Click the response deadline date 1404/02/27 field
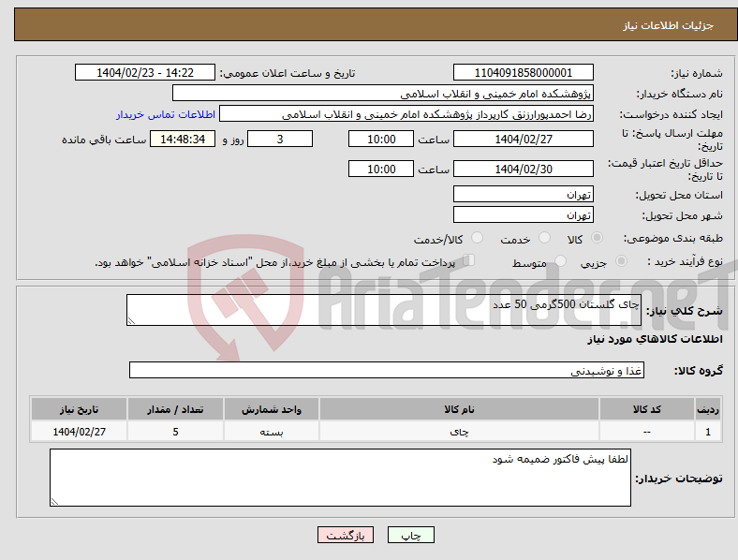This screenshot has height=560, width=738. 523,139
